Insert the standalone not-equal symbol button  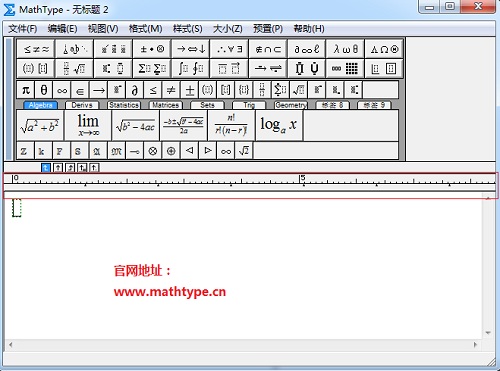tap(171, 90)
